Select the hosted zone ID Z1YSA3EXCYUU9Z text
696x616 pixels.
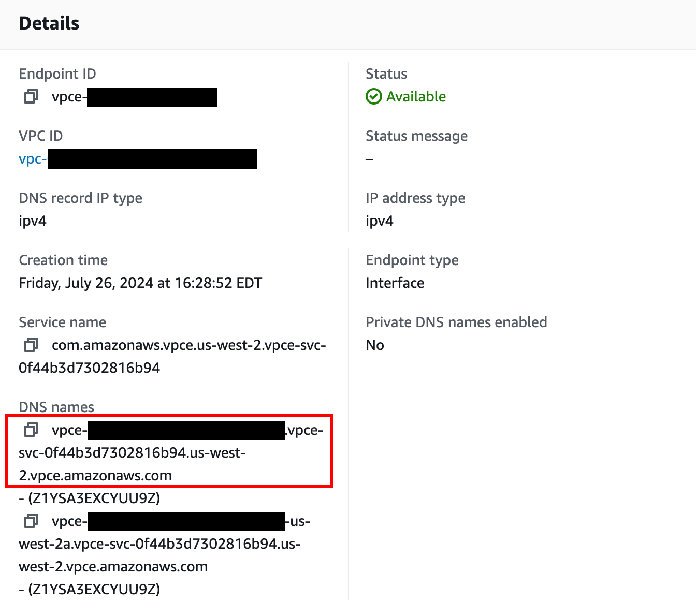[x=89, y=498]
